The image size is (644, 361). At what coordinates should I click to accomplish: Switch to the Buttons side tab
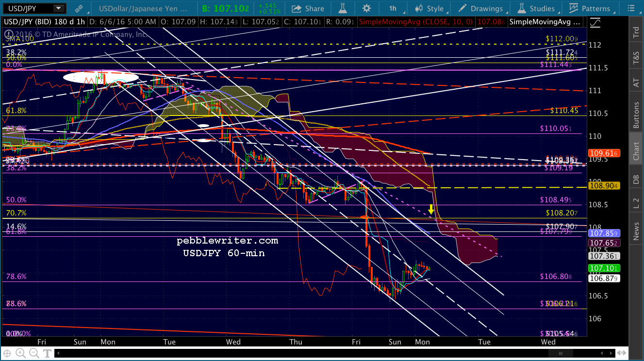click(636, 114)
